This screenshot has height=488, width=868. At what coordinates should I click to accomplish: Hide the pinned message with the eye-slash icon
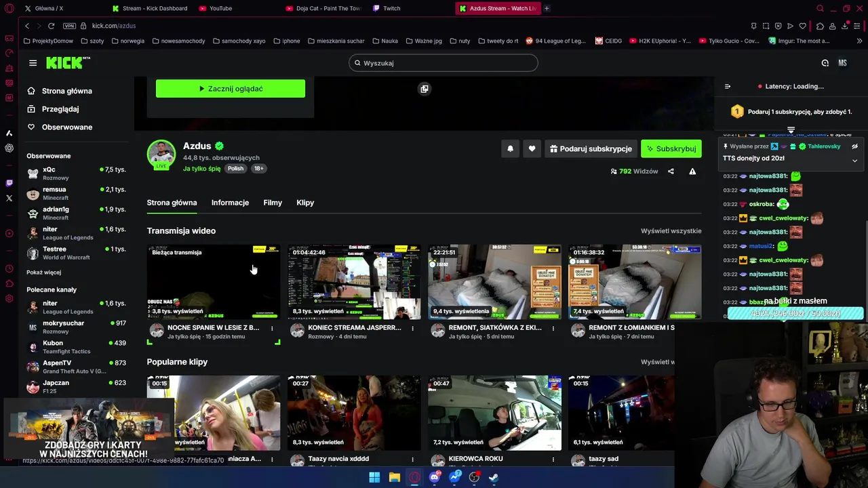854,146
